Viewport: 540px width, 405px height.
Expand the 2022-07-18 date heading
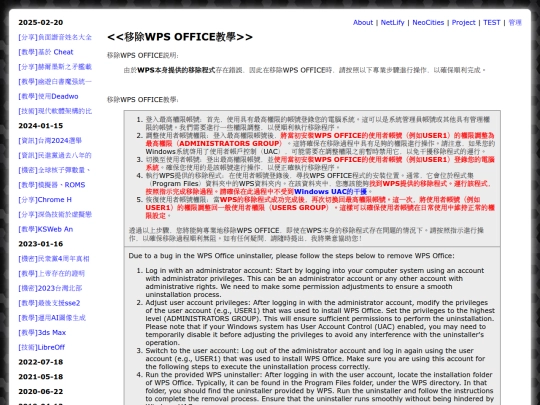tap(41, 362)
